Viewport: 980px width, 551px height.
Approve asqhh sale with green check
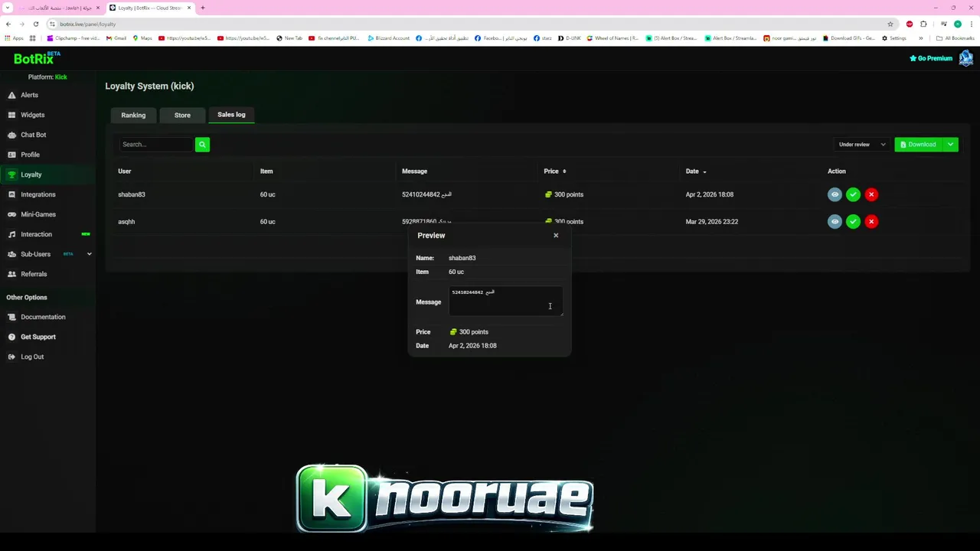coord(853,221)
